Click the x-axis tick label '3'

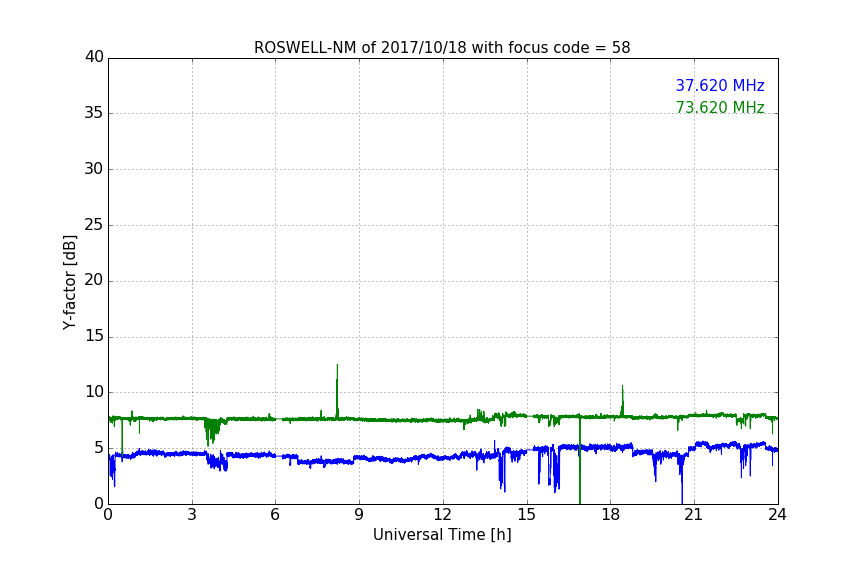pos(192,515)
